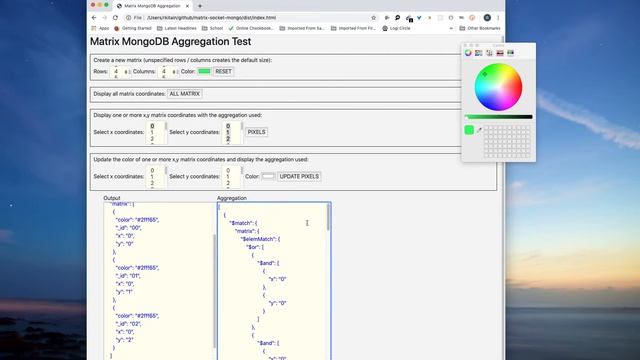Select y coordinate 0 in display list
This screenshot has width=640, height=360.
tap(228, 126)
